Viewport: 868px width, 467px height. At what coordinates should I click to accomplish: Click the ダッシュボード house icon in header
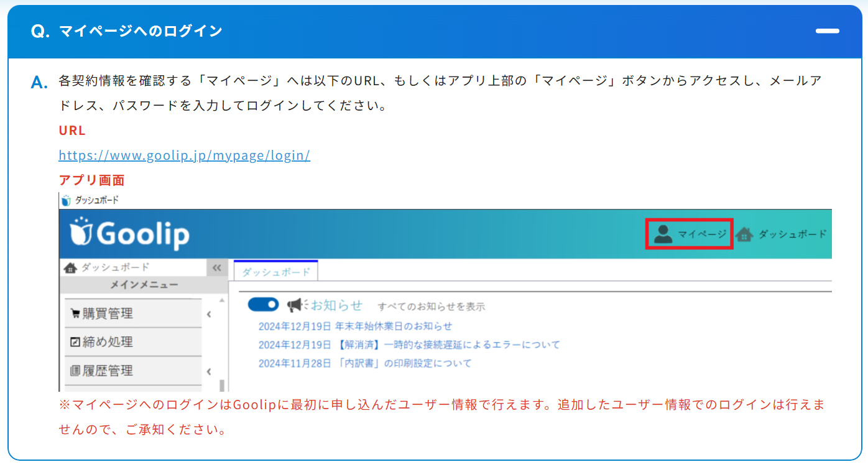click(744, 234)
